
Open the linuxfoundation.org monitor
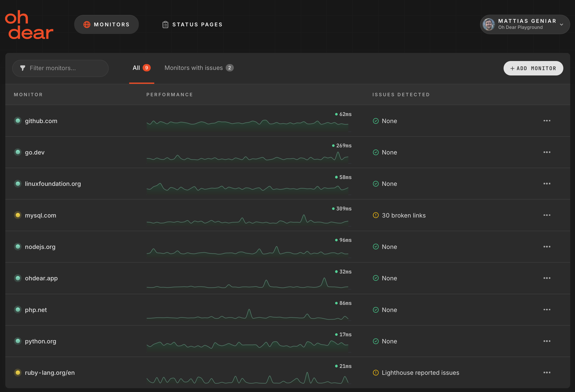(x=53, y=184)
